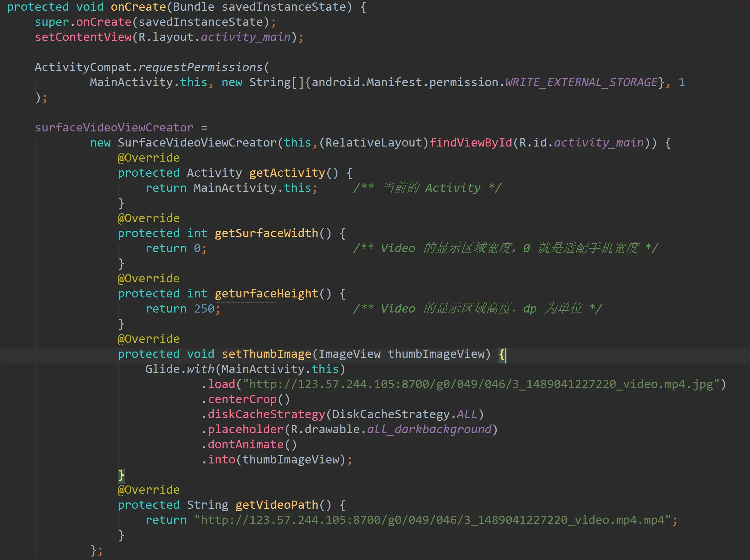Click the .jpg URL string in load
This screenshot has height=560, width=750.
pyautogui.click(x=481, y=384)
